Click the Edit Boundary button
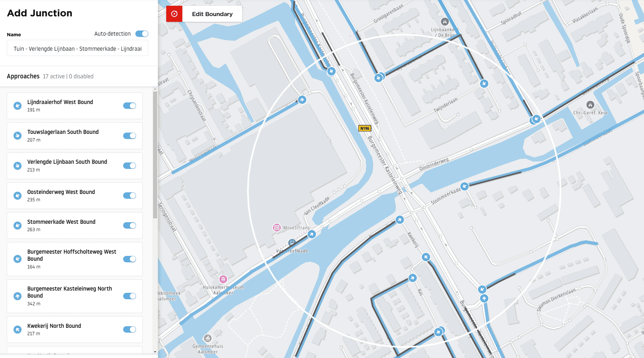Screen dimensions: 644x358 point(212,14)
